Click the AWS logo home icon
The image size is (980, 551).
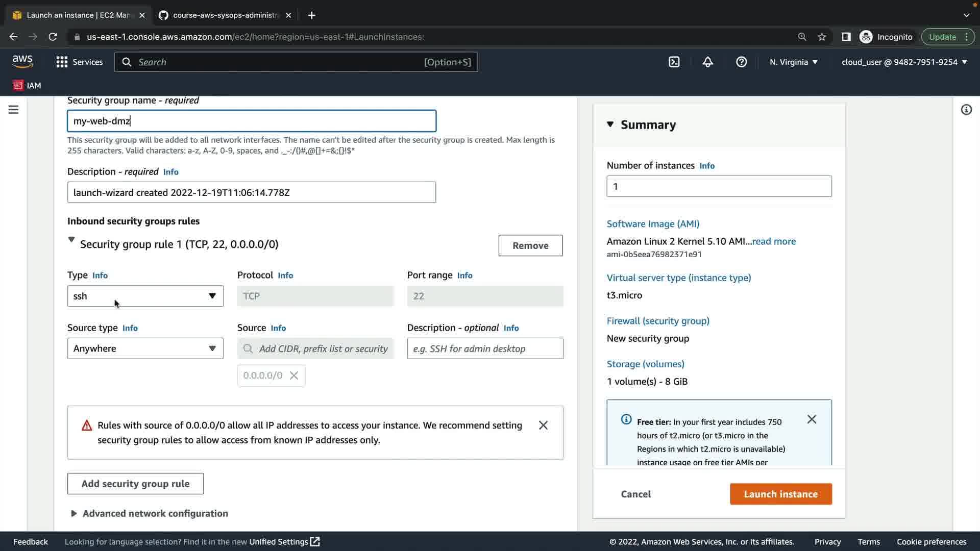22,61
